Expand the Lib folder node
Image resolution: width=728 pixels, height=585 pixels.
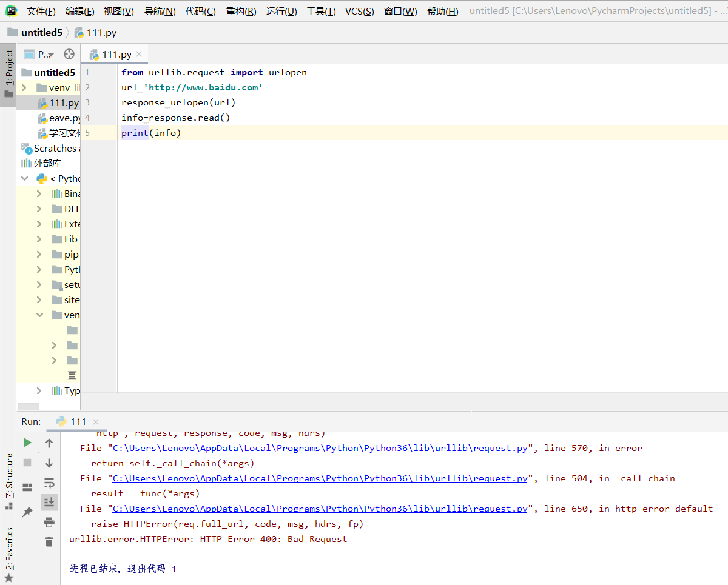coord(39,239)
